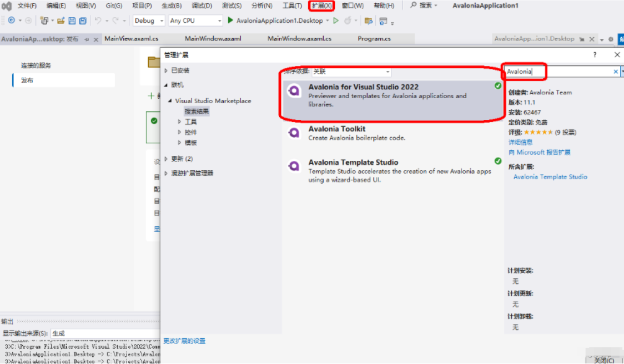Viewport: 624px width, 364px height.
Task: Expand the controls category node
Action: point(179,133)
